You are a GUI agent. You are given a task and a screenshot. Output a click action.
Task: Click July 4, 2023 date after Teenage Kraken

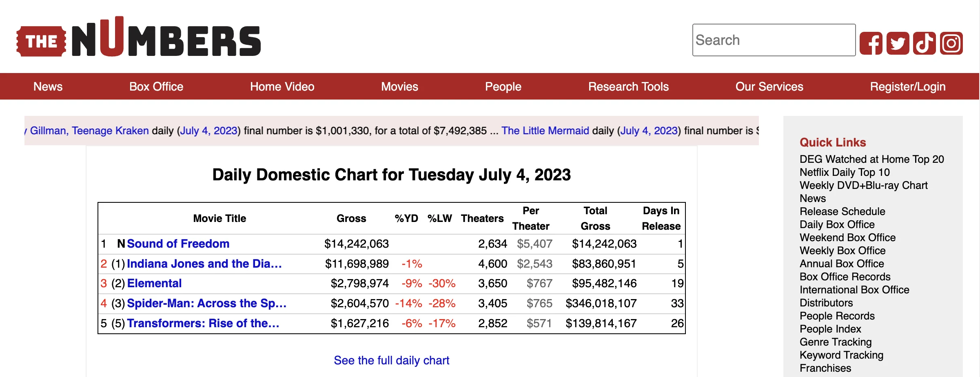click(x=208, y=131)
